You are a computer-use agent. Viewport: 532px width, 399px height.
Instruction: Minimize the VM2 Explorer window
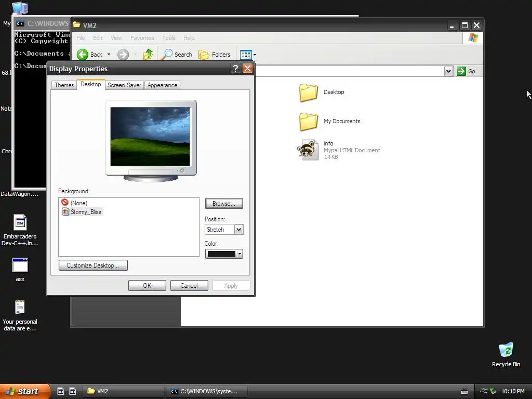point(451,25)
